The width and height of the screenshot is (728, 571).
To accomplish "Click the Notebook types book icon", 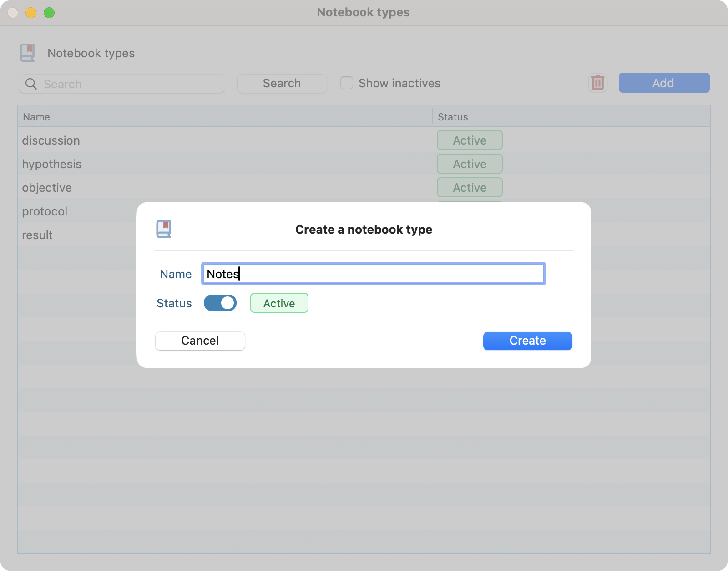I will 27,53.
